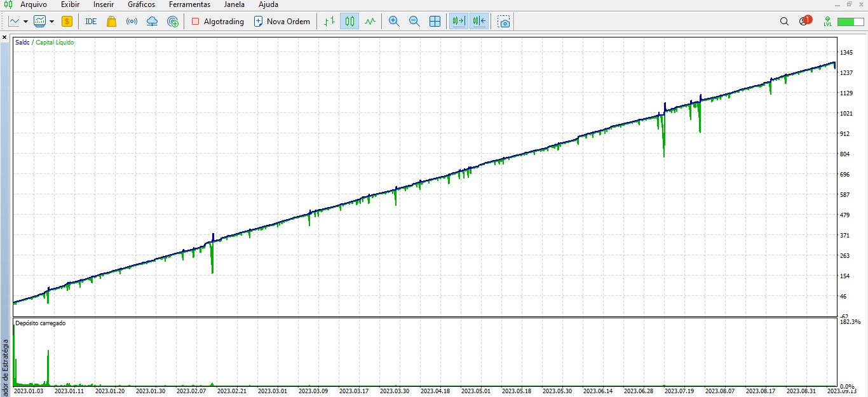This screenshot has height=397, width=868.
Task: Click the 2023.05.01 date label
Action: pos(476,391)
